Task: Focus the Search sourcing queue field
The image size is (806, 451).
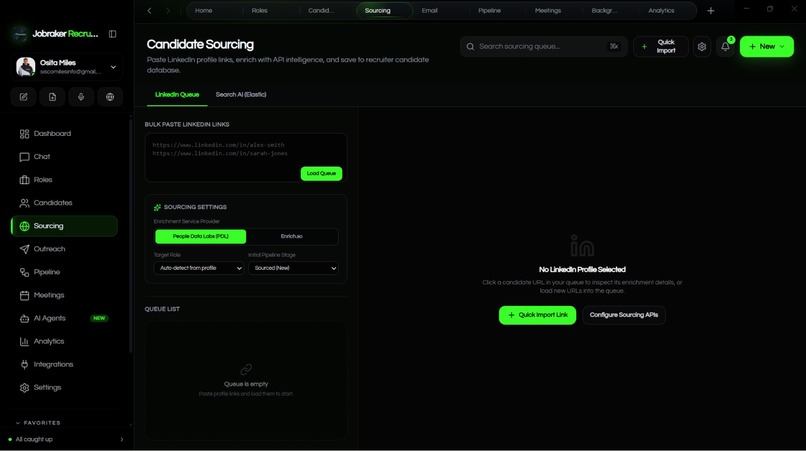Action: 543,47
